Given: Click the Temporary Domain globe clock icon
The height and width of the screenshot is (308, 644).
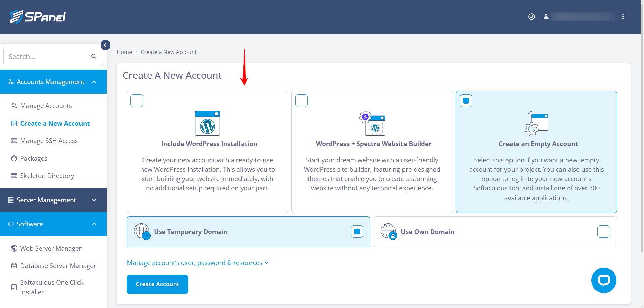Looking at the screenshot, I should pyautogui.click(x=142, y=232).
